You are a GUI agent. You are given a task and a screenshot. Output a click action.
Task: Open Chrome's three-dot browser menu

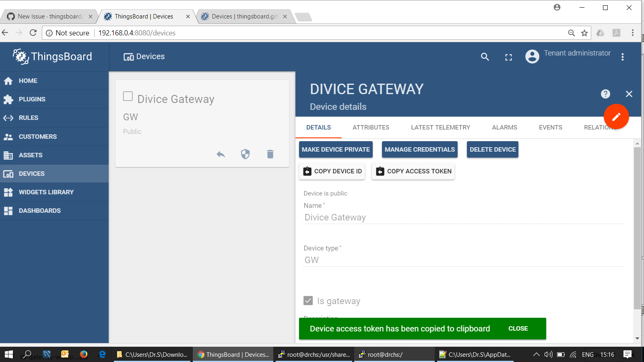(x=632, y=33)
